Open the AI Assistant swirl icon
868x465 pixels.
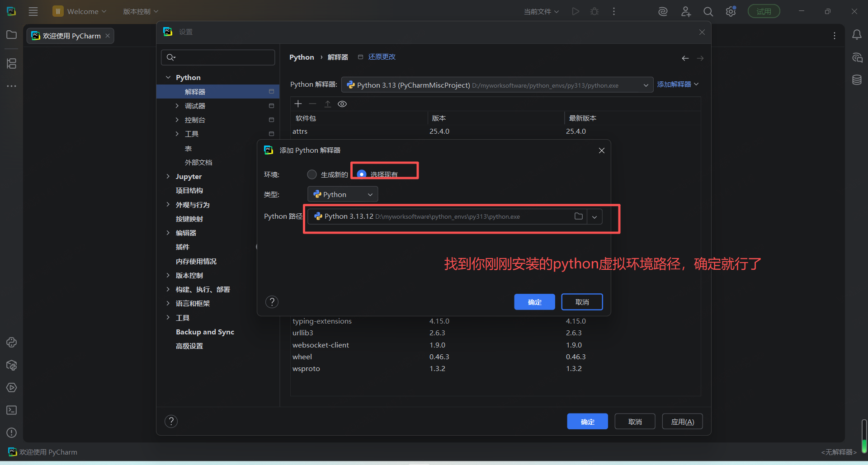point(663,12)
